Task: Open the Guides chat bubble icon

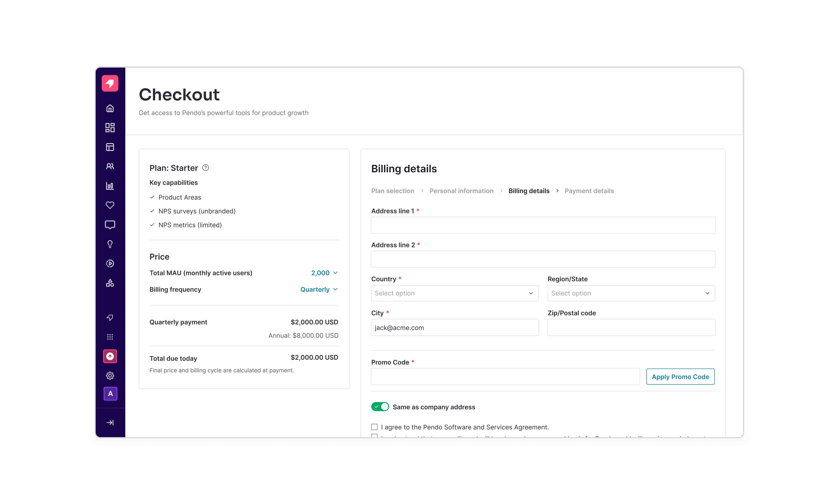Action: 110,225
